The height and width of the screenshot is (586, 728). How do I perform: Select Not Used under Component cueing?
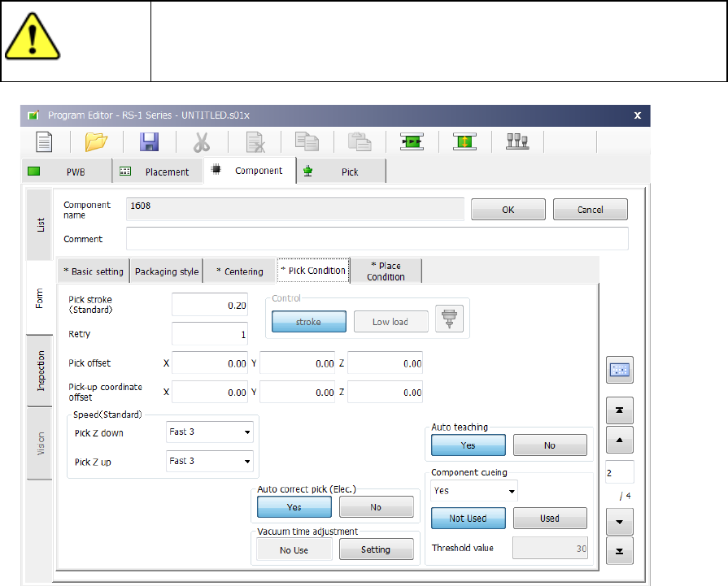[x=468, y=519]
